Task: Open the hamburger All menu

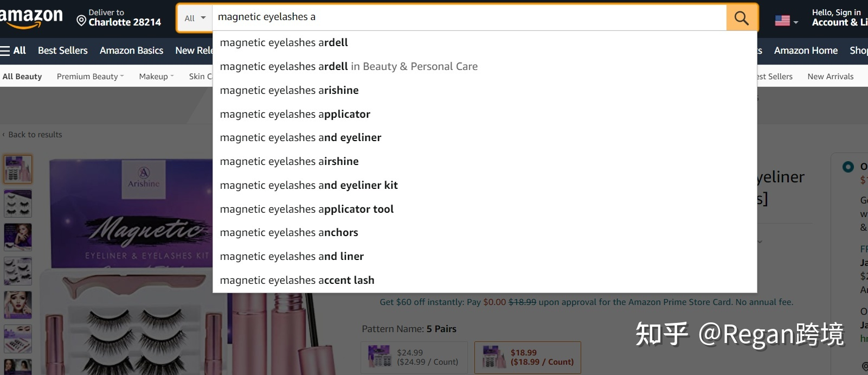Action: click(x=13, y=50)
